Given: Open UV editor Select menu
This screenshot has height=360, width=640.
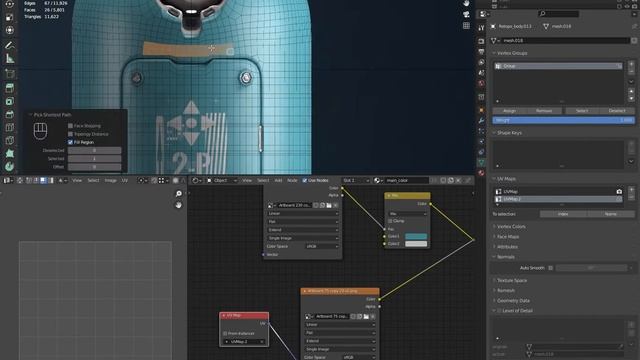Looking at the screenshot, I should click(x=93, y=180).
